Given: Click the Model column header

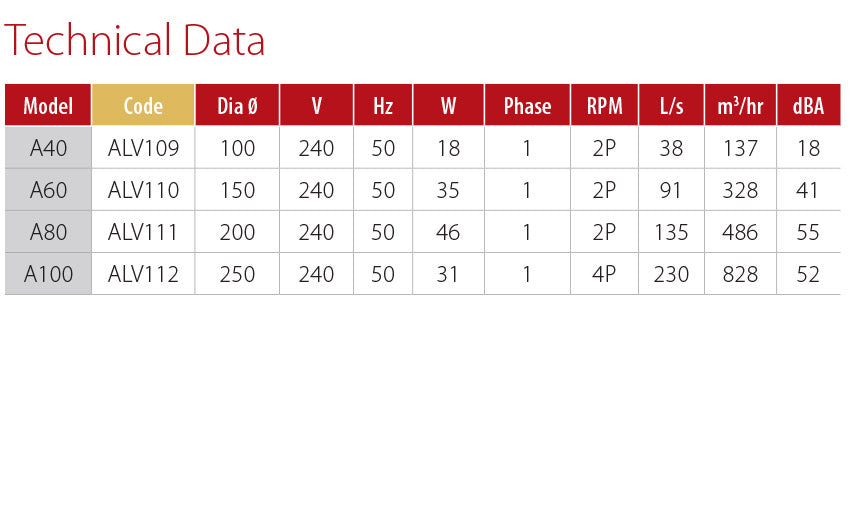Looking at the screenshot, I should click(x=48, y=106).
